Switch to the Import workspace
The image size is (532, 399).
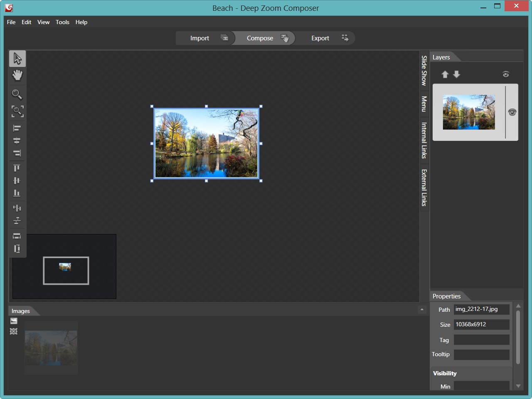pyautogui.click(x=205, y=38)
